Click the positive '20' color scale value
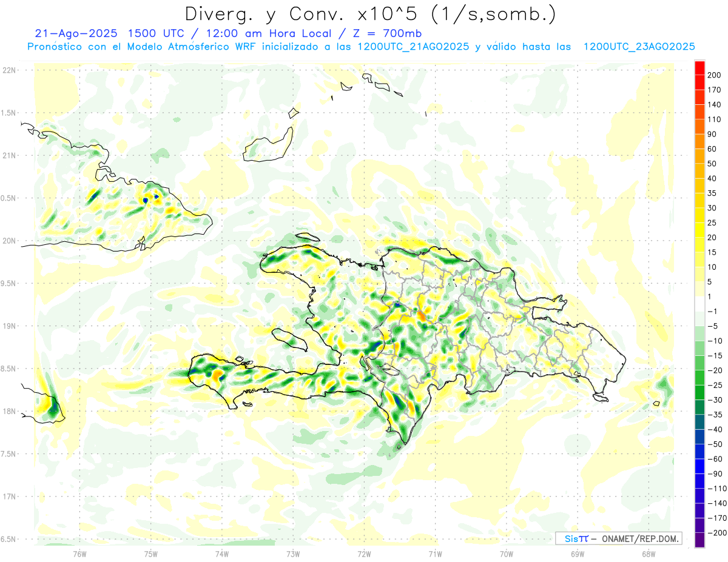This screenshot has height=562, width=728. (712, 238)
